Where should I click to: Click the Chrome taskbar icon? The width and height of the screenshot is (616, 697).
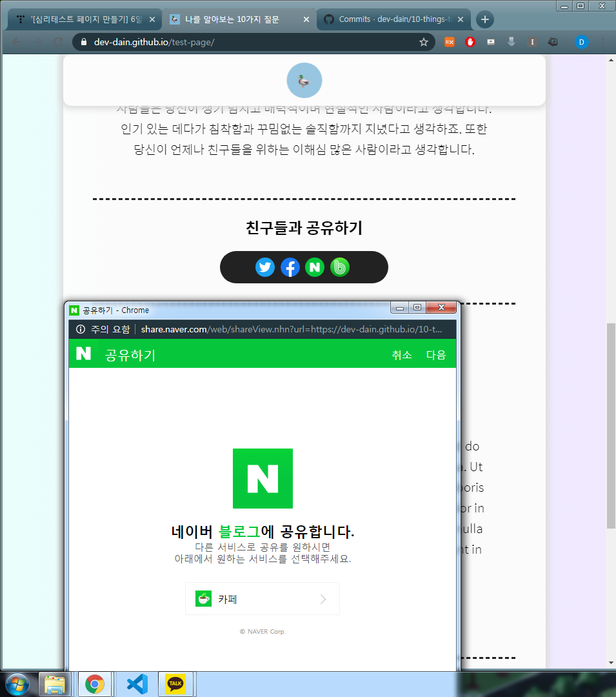click(x=95, y=684)
